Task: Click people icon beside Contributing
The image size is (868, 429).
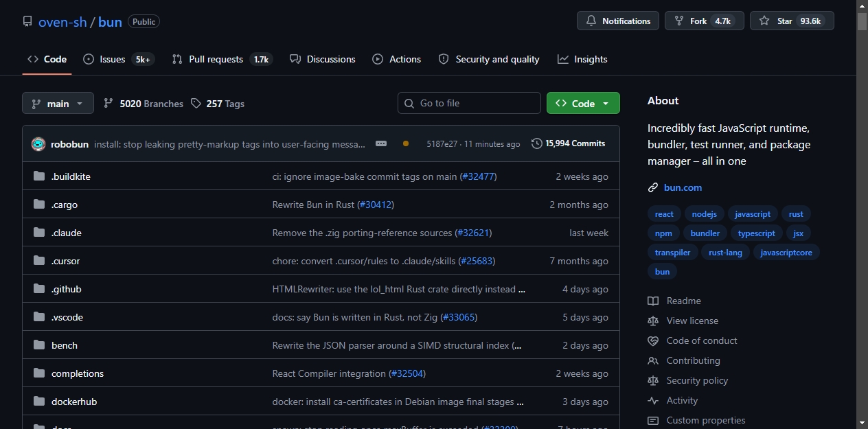Action: [653, 360]
